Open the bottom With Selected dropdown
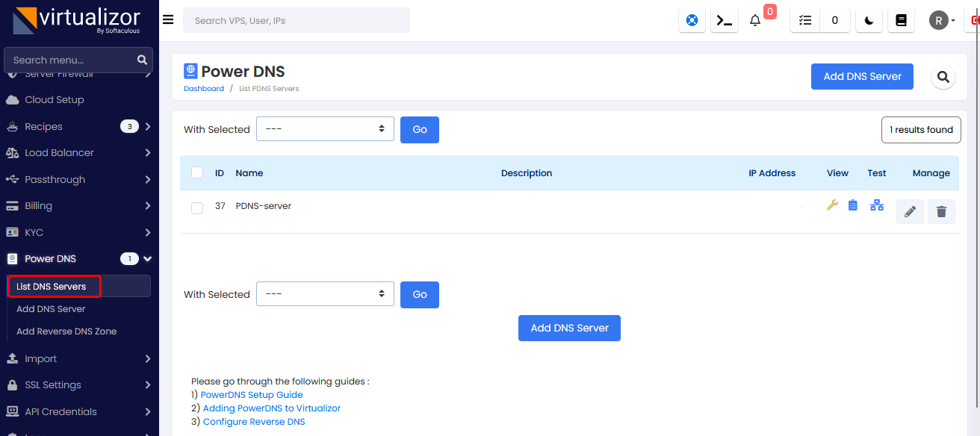The image size is (980, 436). pos(325,294)
